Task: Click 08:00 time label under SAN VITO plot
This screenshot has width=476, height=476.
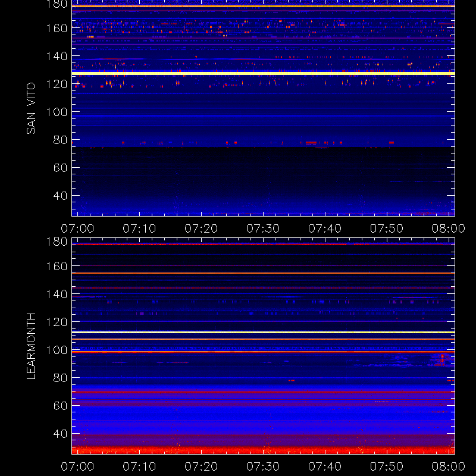Action: pyautogui.click(x=449, y=228)
